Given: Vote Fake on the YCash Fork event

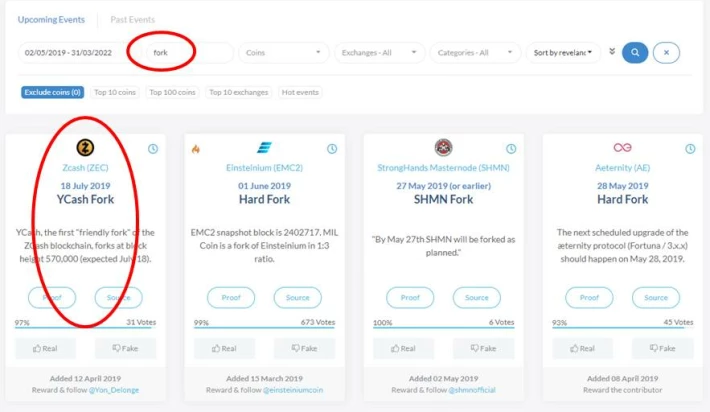Looking at the screenshot, I should click(x=125, y=348).
